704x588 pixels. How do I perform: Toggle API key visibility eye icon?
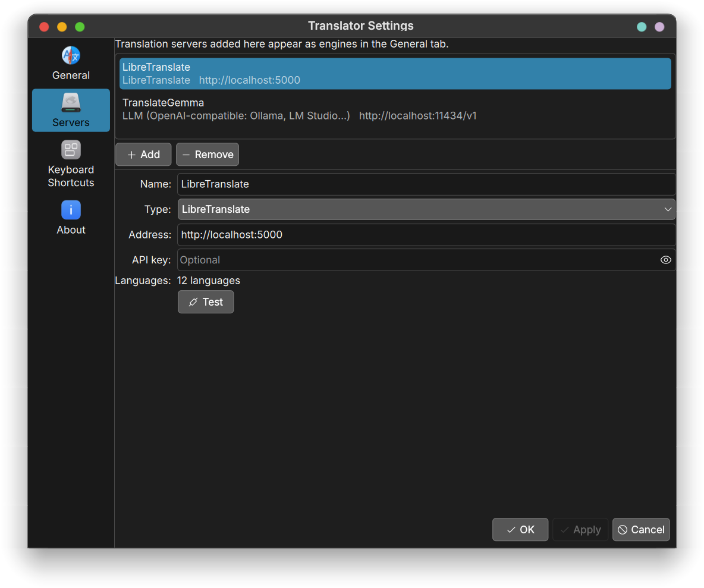pyautogui.click(x=665, y=260)
